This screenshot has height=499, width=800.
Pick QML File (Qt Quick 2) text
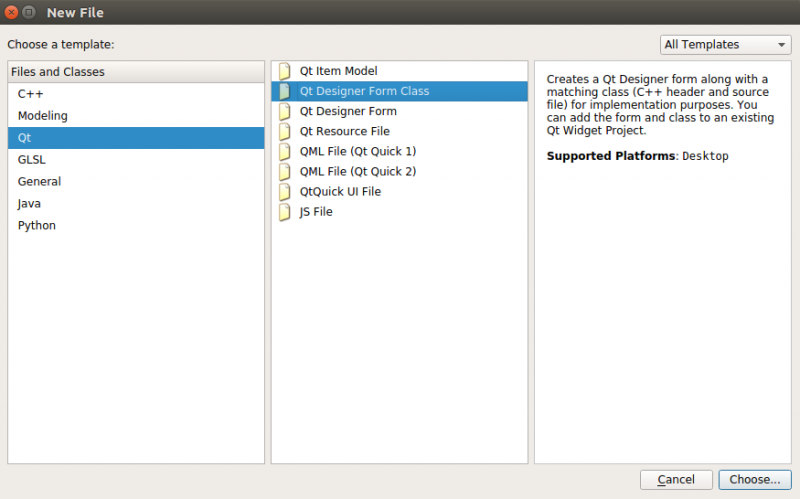point(358,171)
